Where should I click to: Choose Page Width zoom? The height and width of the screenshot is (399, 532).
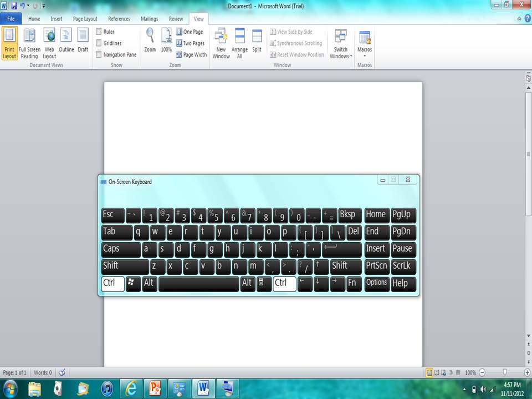[x=191, y=55]
